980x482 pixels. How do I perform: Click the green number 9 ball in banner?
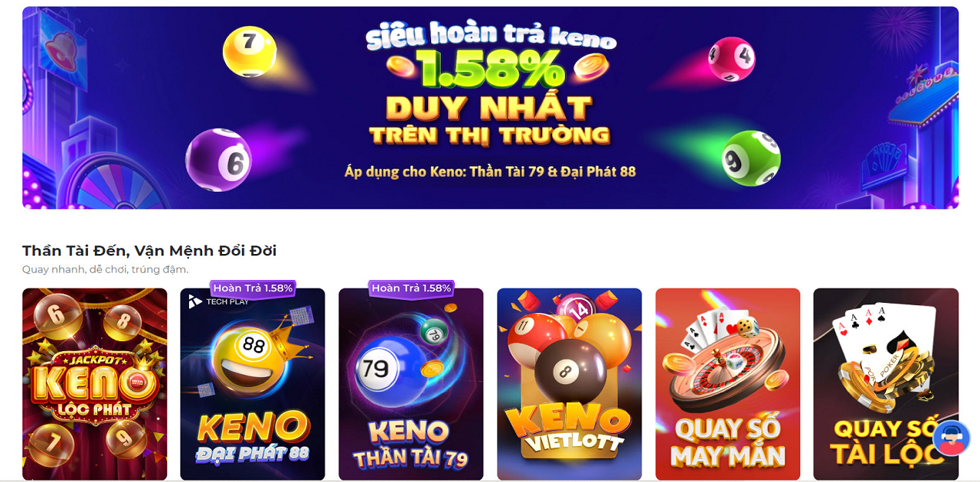click(x=751, y=158)
